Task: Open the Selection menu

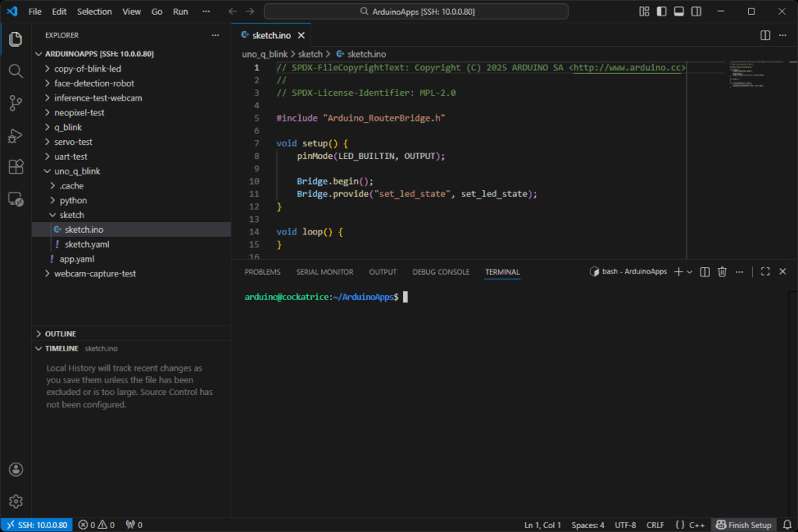Action: 94,12
